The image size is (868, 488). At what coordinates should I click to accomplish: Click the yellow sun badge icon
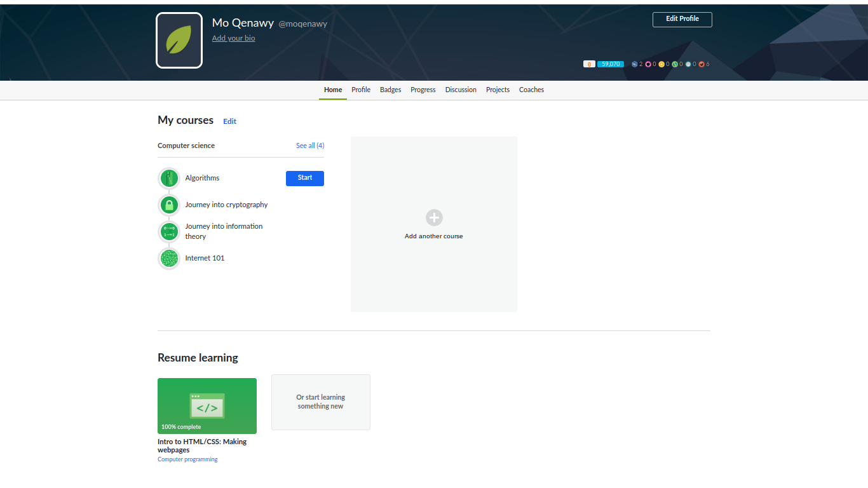pyautogui.click(x=661, y=64)
